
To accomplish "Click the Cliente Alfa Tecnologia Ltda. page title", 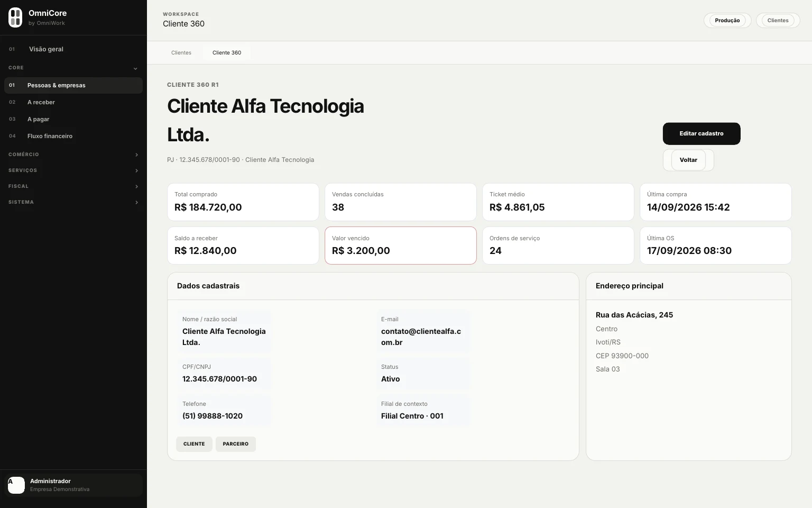I will pyautogui.click(x=265, y=120).
